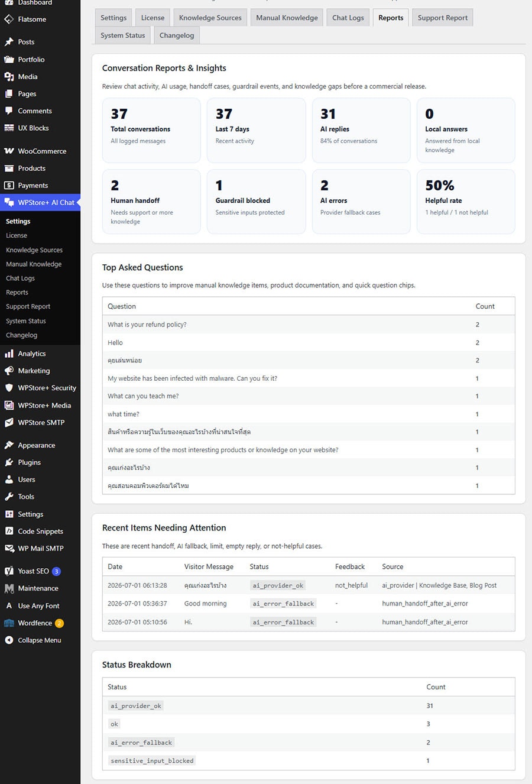Click the sidebar Settings sliders icon

(9, 515)
